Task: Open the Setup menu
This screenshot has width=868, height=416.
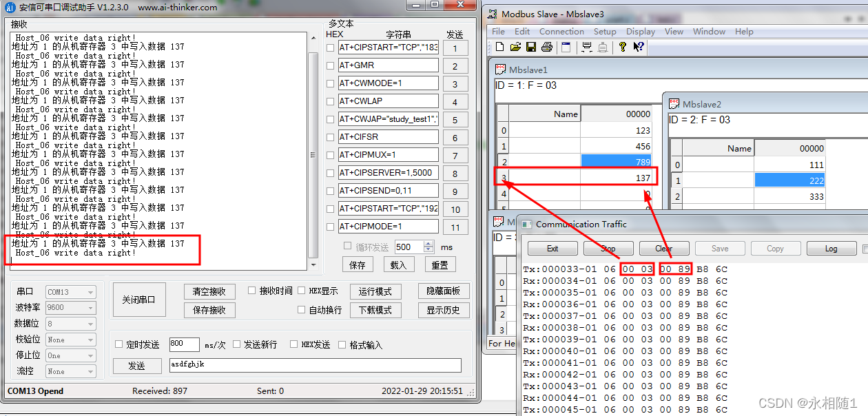Action: coord(605,31)
